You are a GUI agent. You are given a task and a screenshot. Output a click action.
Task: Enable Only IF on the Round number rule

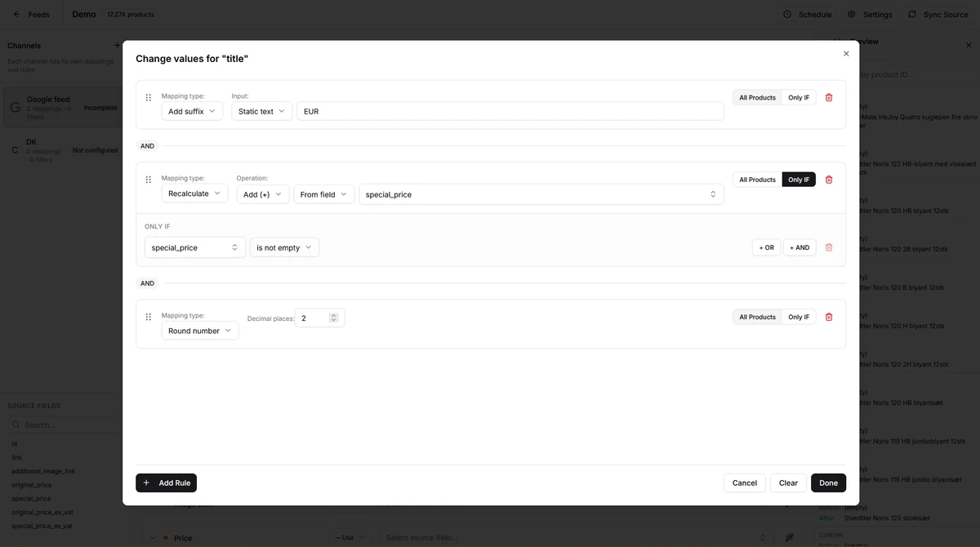click(x=799, y=317)
